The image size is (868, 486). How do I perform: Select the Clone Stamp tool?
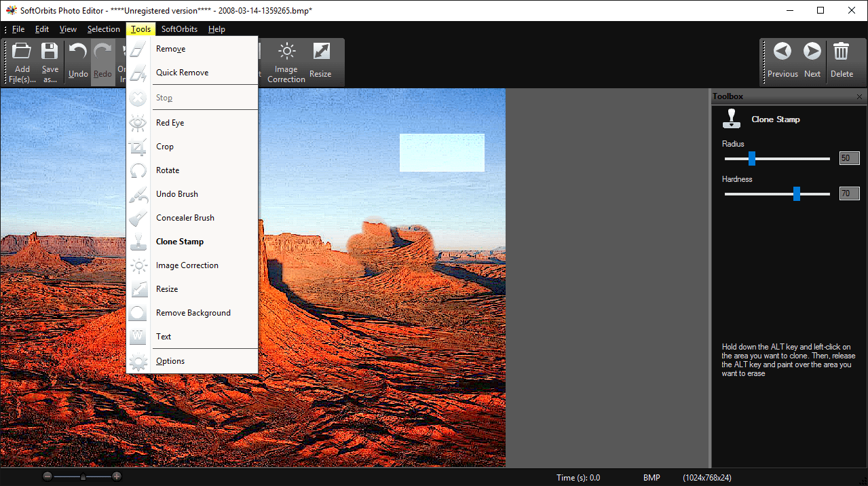179,241
